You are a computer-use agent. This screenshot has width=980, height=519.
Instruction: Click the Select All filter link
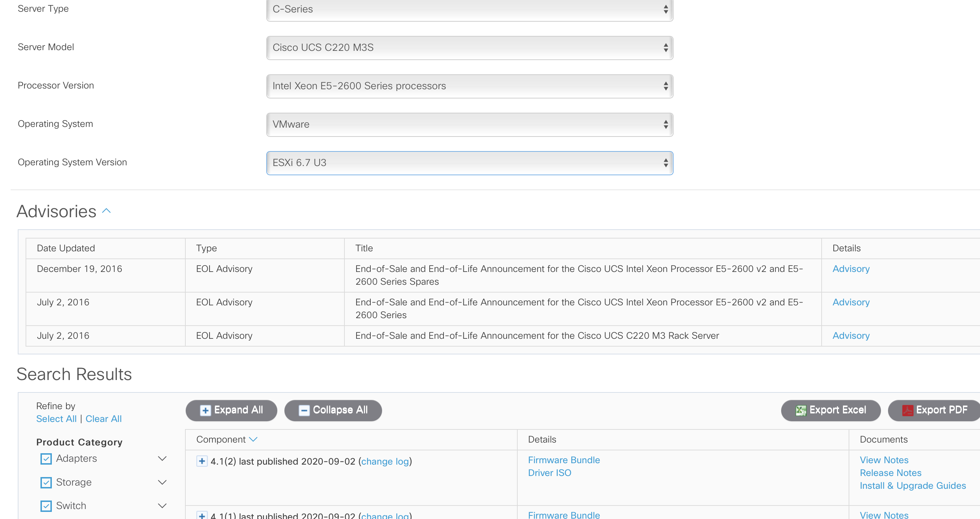click(x=56, y=418)
